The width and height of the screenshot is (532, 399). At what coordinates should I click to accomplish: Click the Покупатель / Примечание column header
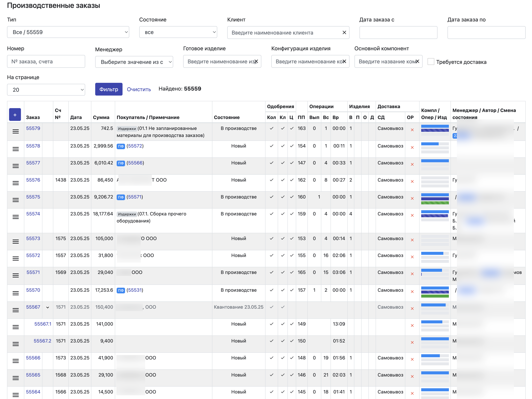(148, 117)
